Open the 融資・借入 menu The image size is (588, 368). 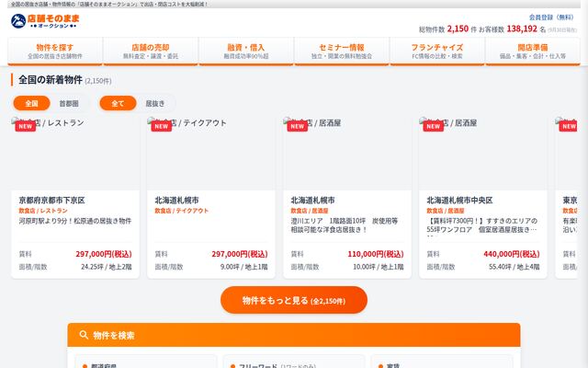click(x=246, y=52)
